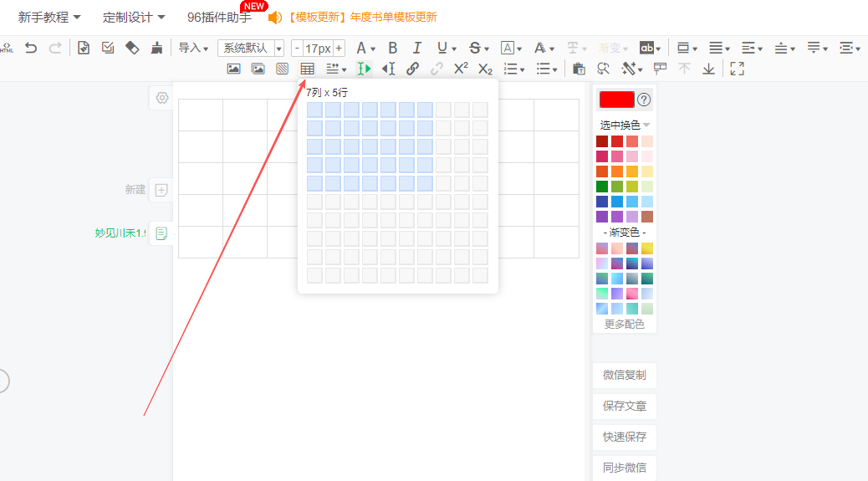Expand the 导入 import dropdown
Viewport: 868px width, 481px height.
[x=193, y=48]
